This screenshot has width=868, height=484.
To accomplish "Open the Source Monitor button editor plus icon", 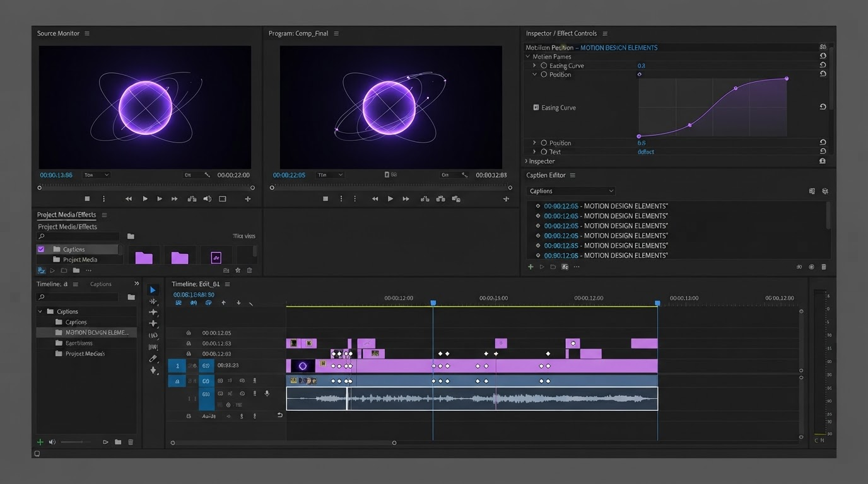I will click(247, 199).
